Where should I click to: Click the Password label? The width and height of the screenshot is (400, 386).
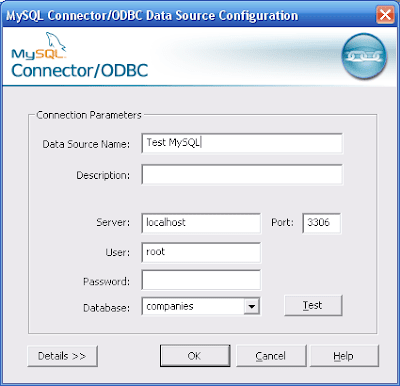[106, 282]
